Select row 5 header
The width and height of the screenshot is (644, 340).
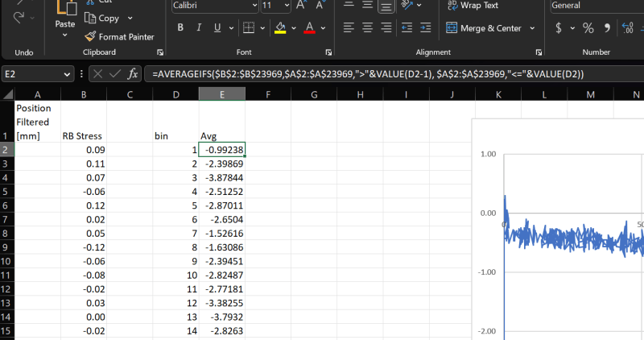click(7, 192)
